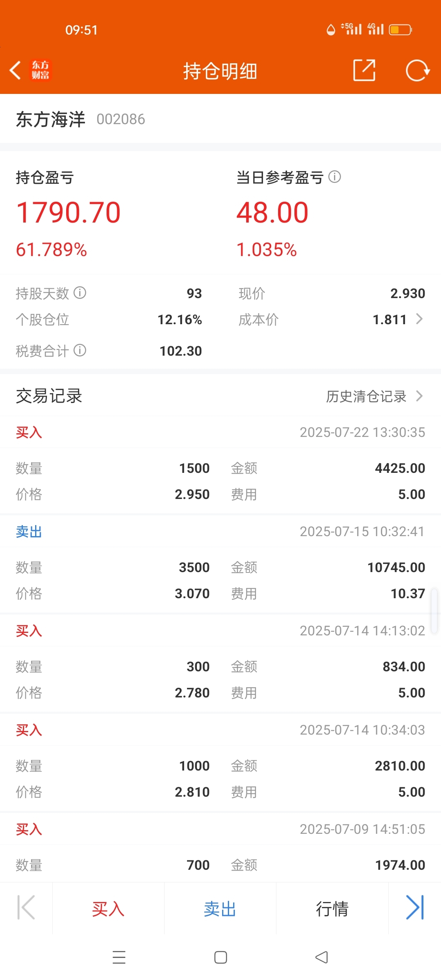The width and height of the screenshot is (441, 980).
Task: Tap the Android recent apps menu icon
Action: (x=119, y=958)
